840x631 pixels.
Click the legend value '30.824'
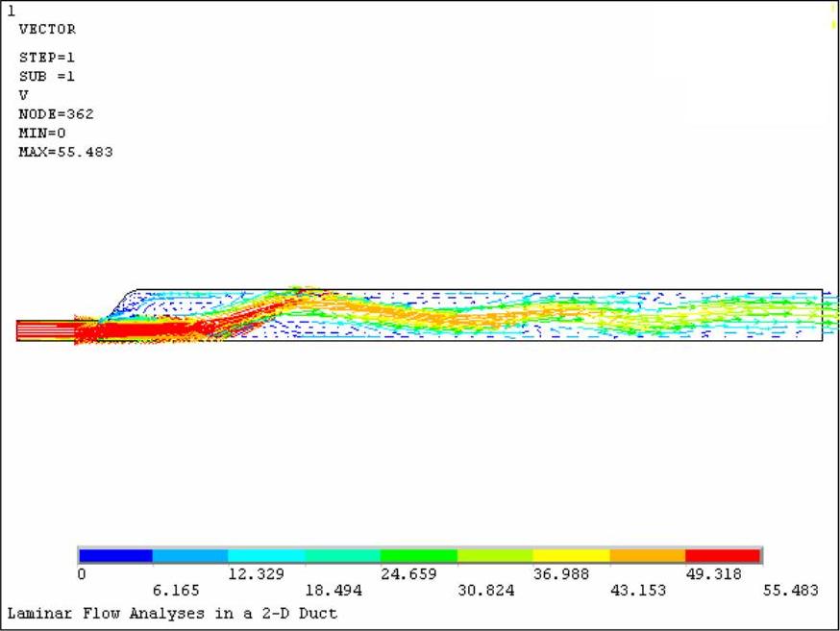click(x=486, y=591)
